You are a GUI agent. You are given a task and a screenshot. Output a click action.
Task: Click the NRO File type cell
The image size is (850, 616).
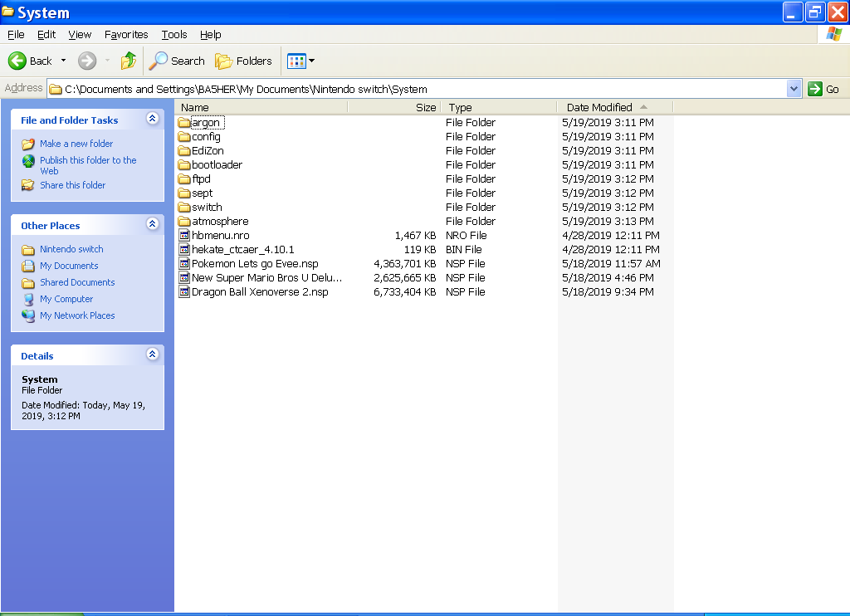pyautogui.click(x=467, y=235)
